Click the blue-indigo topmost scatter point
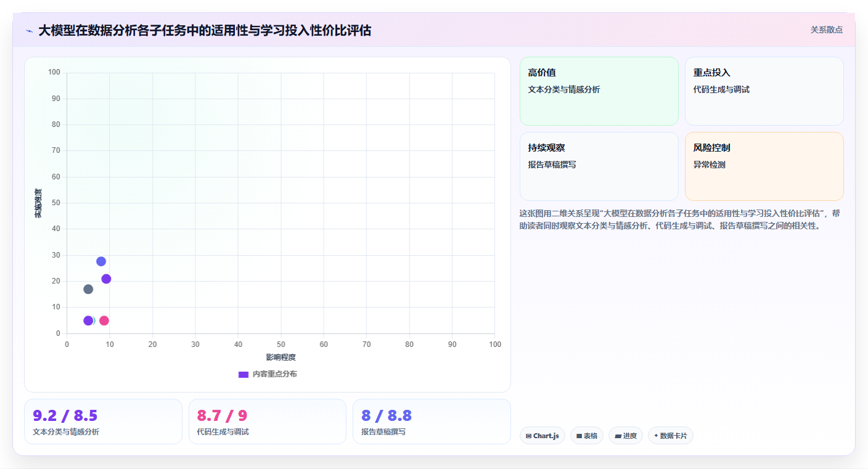Image resolution: width=868 pixels, height=469 pixels. tap(101, 261)
